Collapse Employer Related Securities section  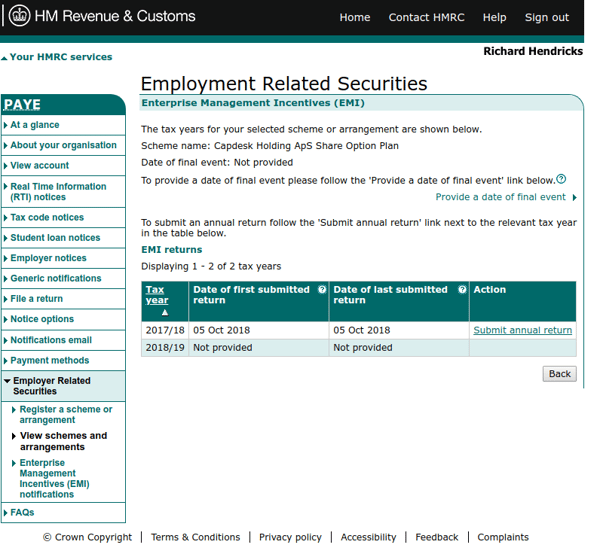(7, 381)
